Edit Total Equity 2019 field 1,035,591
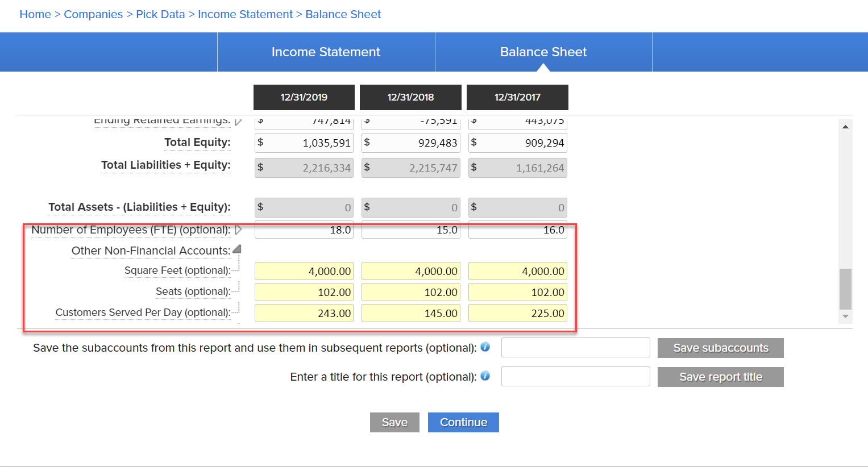This screenshot has height=467, width=868. click(x=304, y=143)
